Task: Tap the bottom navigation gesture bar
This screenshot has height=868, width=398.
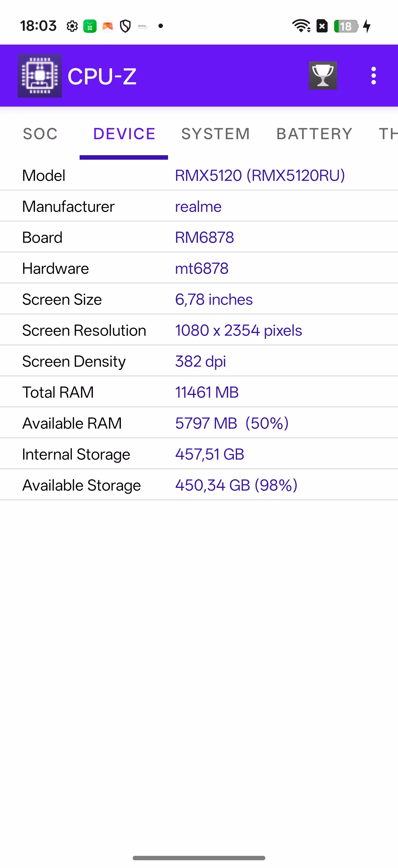Action: tap(199, 858)
